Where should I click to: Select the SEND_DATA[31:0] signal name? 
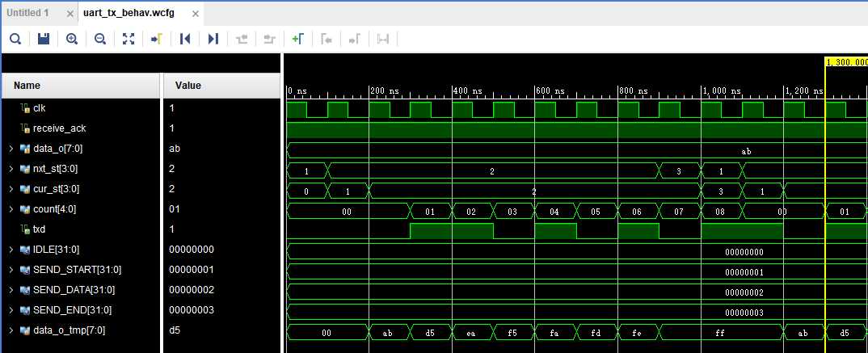[x=74, y=290]
